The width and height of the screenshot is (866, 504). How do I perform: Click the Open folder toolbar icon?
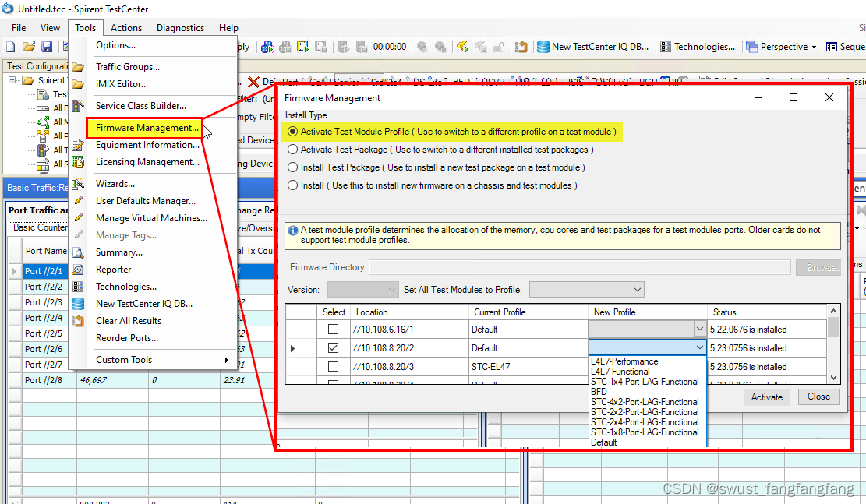tap(29, 47)
